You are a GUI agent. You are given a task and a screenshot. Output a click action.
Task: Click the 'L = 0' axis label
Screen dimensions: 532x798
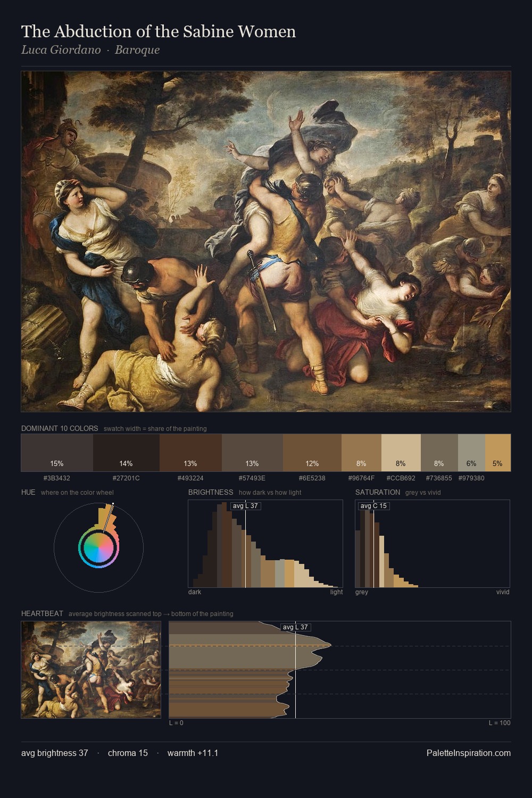click(x=176, y=723)
